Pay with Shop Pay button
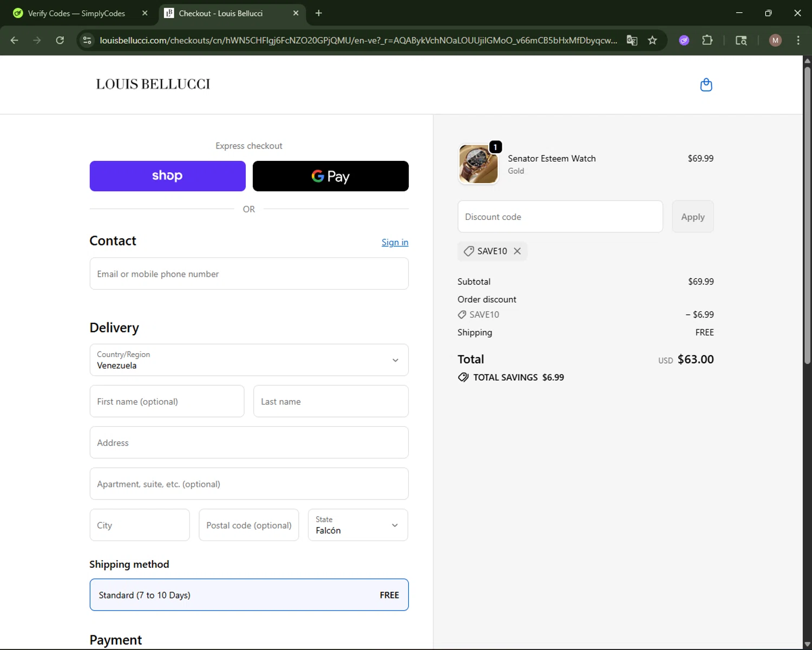This screenshot has width=812, height=650. pos(167,176)
